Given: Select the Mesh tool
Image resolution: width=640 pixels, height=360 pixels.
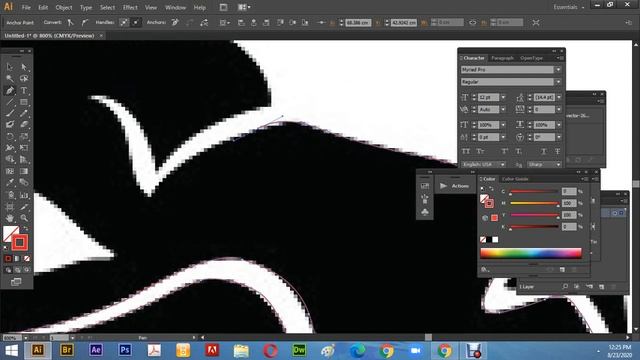Looking at the screenshot, I should coord(10,171).
